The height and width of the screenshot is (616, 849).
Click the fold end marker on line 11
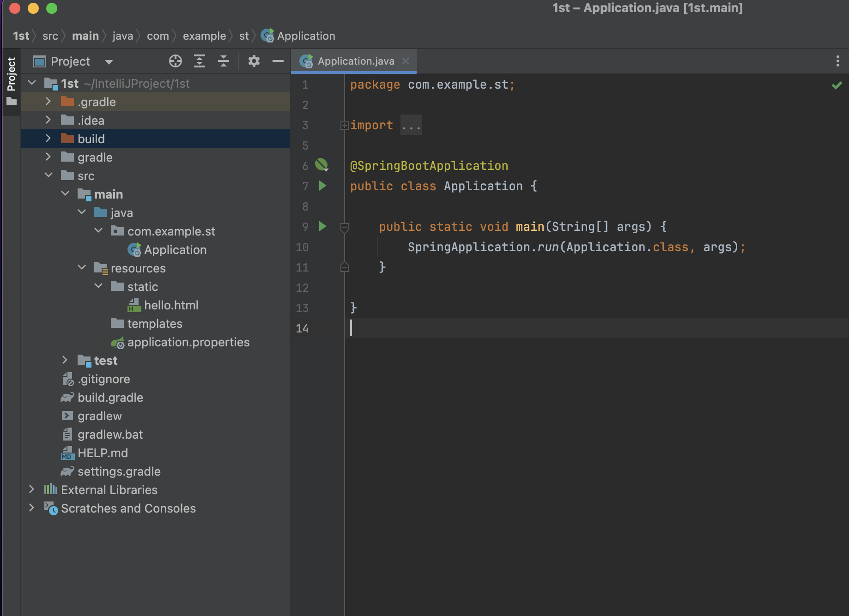point(344,267)
